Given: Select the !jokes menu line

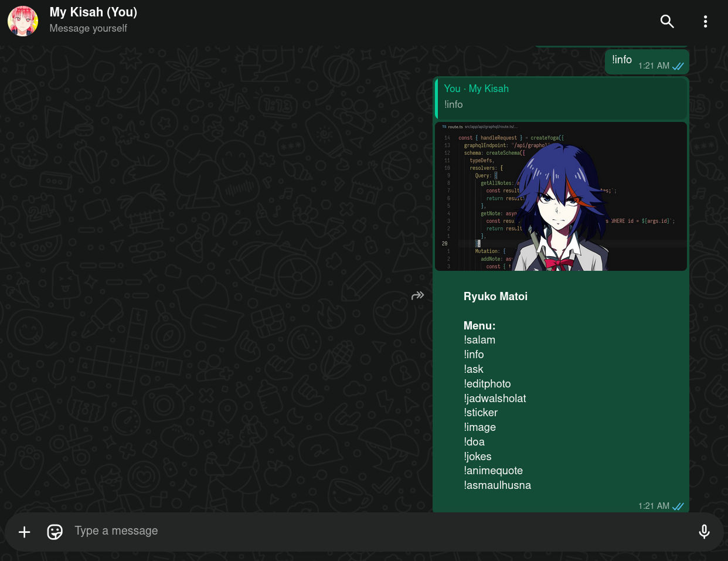Looking at the screenshot, I should point(478,457).
